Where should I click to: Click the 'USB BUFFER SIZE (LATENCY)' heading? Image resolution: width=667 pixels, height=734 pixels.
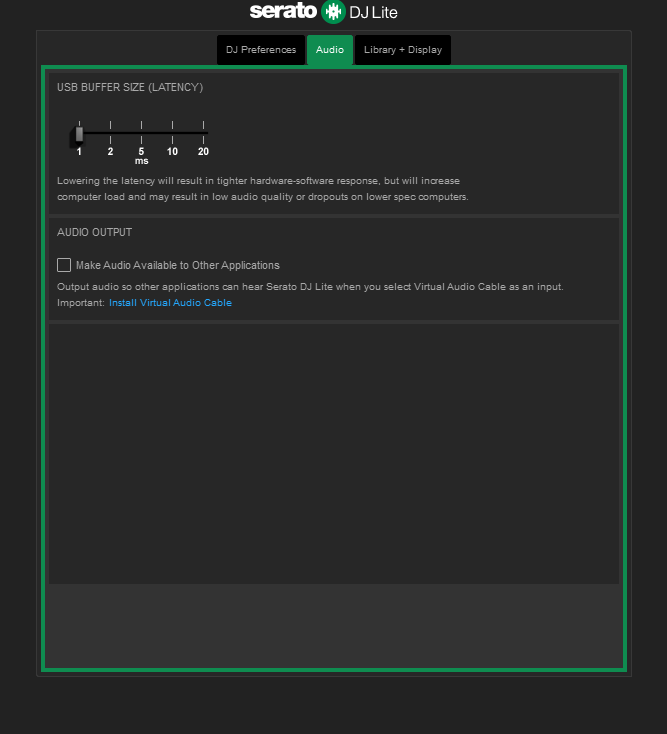click(x=130, y=88)
